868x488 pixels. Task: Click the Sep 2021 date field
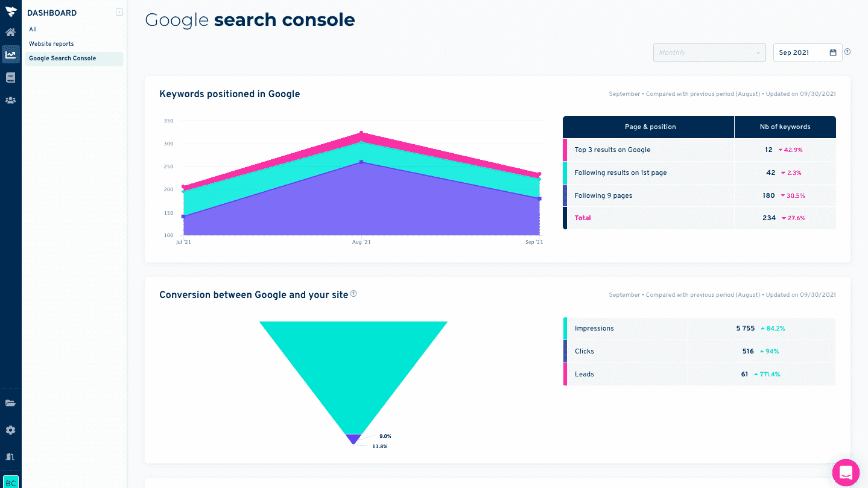click(x=808, y=52)
